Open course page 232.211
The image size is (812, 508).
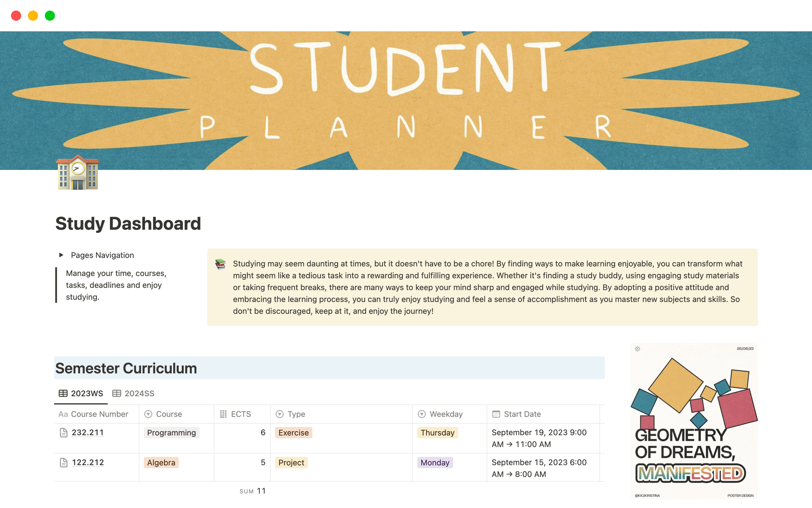pos(88,433)
